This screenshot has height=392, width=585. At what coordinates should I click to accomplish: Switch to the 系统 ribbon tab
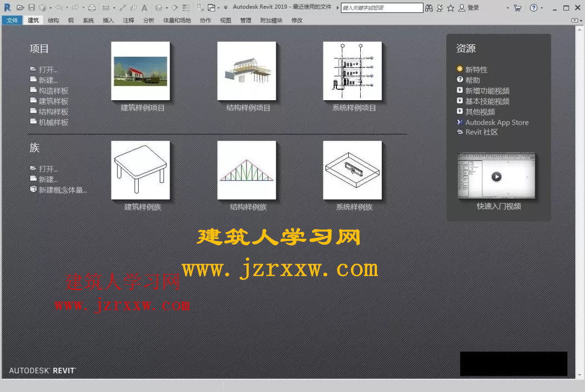88,21
